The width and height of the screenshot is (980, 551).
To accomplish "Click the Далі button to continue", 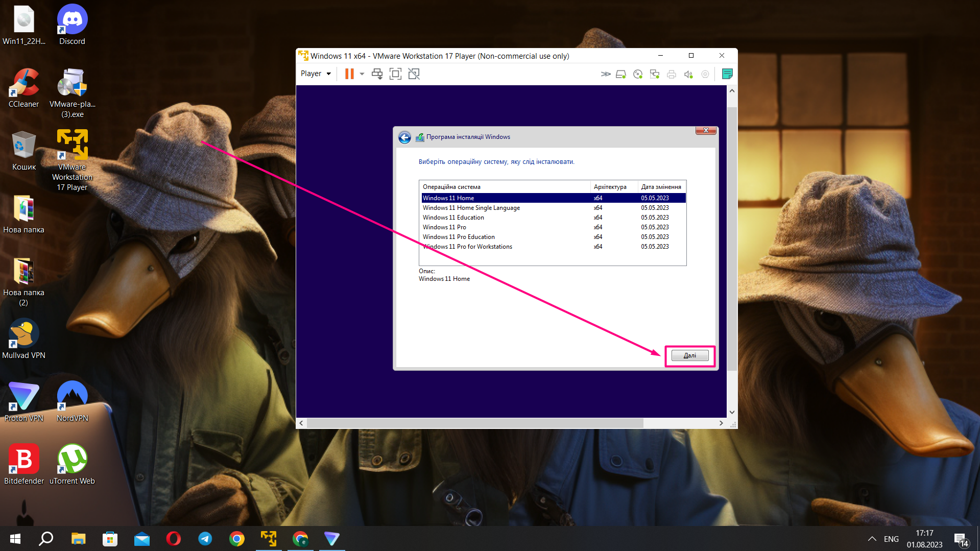I will [x=690, y=355].
